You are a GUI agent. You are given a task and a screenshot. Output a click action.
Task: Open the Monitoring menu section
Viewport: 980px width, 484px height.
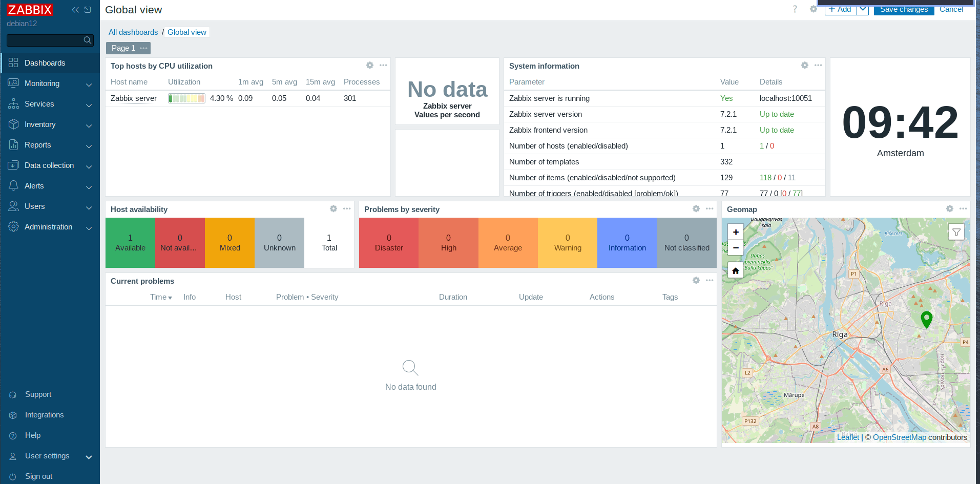pos(50,83)
